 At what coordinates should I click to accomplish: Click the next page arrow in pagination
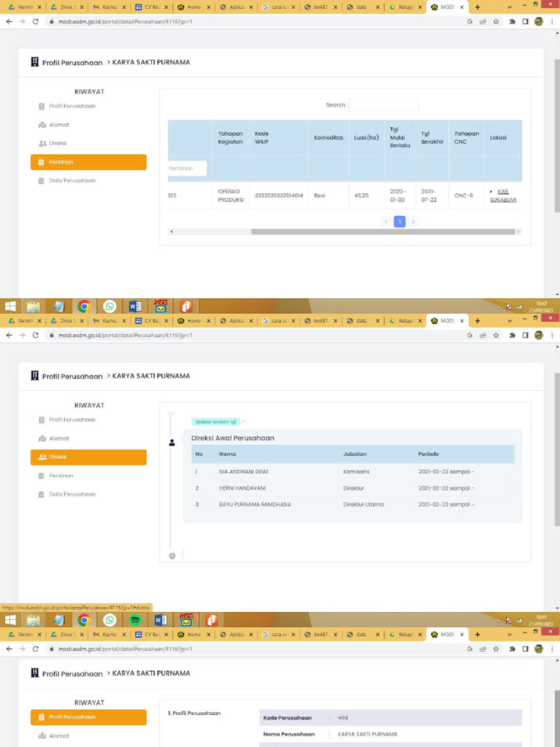413,222
